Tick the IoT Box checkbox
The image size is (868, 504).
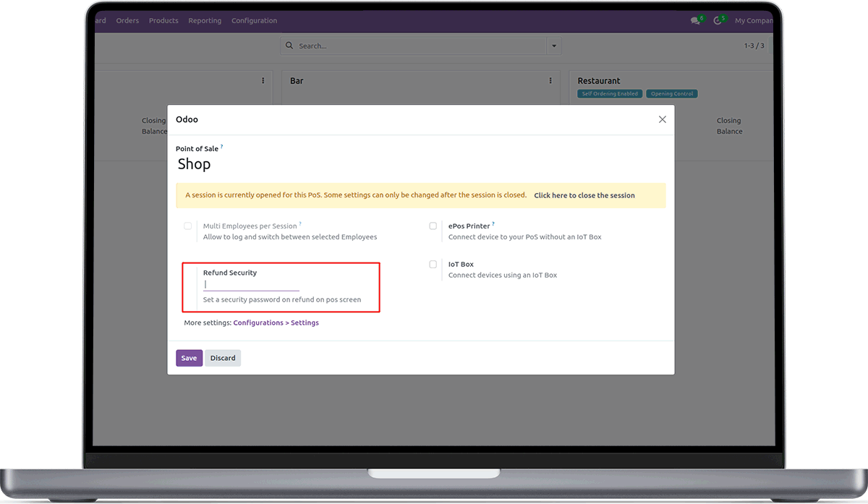[433, 265]
